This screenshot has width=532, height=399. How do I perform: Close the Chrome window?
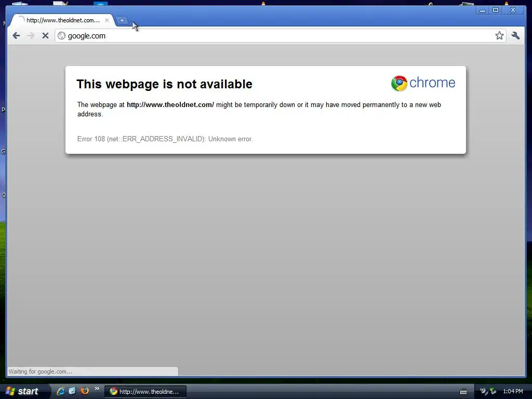pos(513,10)
